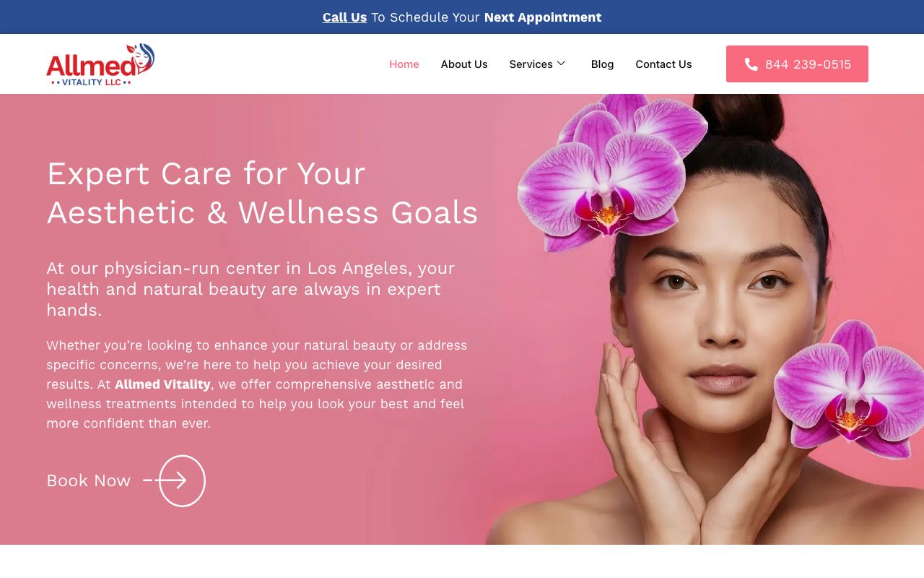
Task: Click the face graphic in the logo
Action: click(141, 58)
